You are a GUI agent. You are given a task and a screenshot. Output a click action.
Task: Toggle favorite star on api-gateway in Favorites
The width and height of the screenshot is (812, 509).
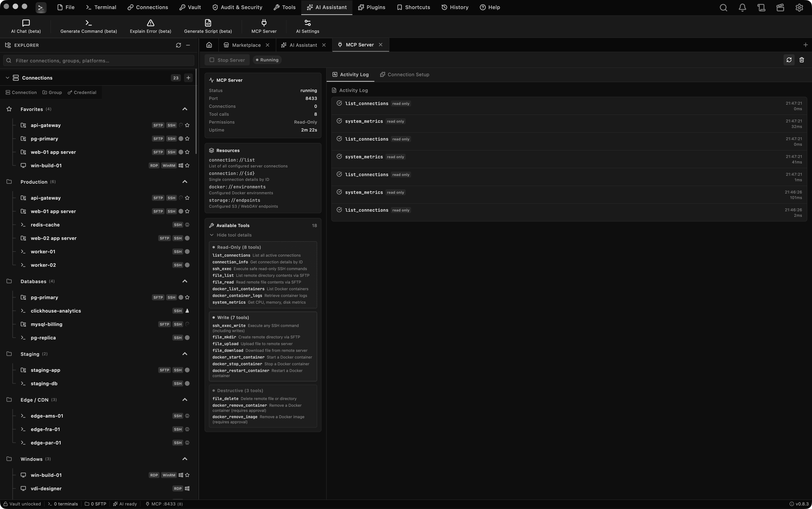click(187, 125)
